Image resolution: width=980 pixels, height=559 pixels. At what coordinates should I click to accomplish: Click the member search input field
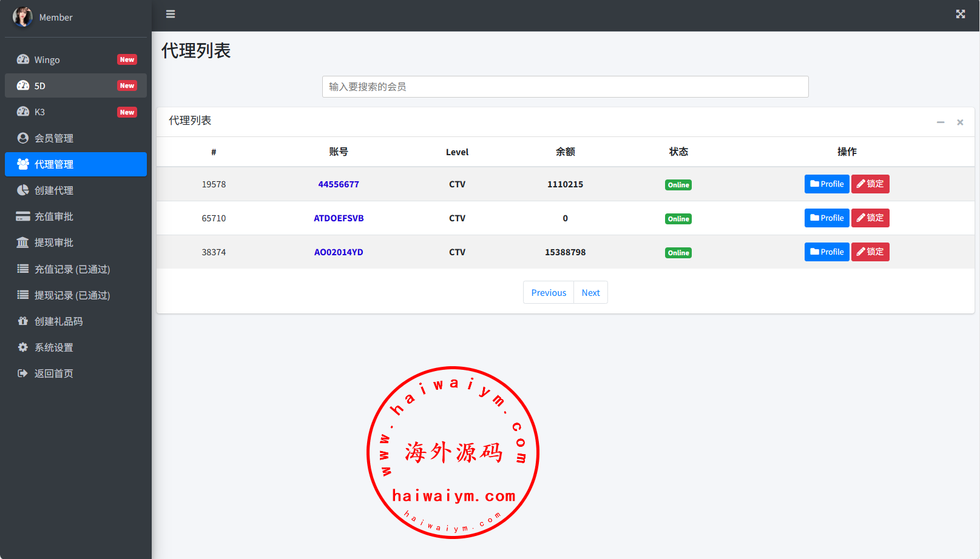[565, 87]
